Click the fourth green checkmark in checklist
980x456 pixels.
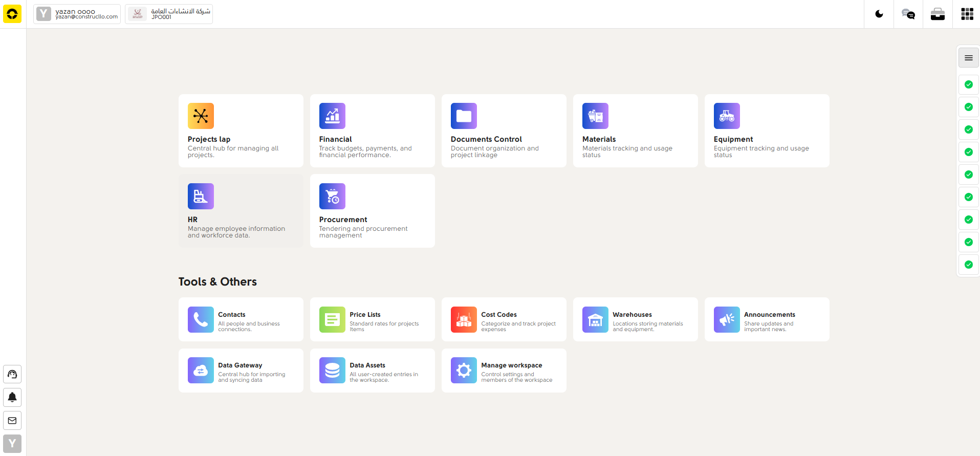(x=969, y=152)
